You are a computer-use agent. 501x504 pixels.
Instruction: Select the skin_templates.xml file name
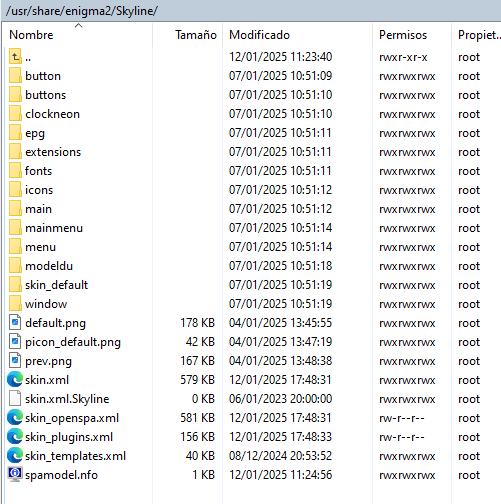76,456
